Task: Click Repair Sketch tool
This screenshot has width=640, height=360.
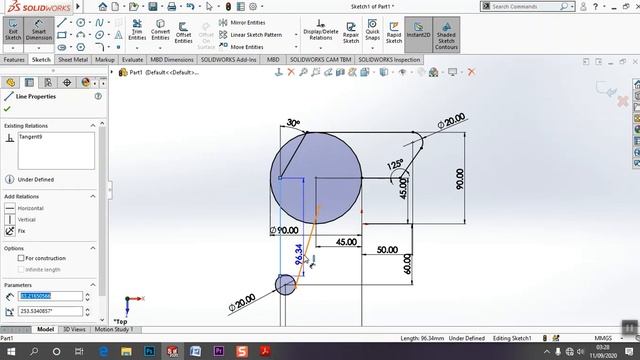Action: pos(351,33)
